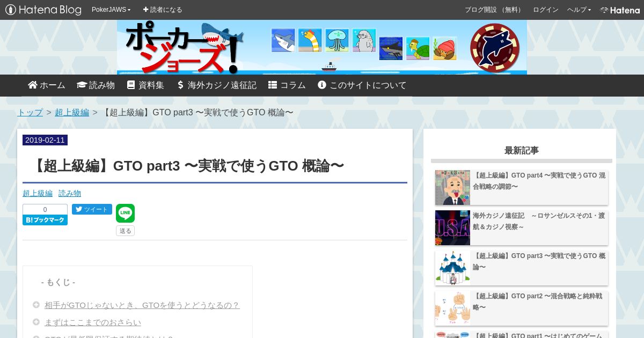Open コラム navigation menu item
644x338 pixels.
287,85
